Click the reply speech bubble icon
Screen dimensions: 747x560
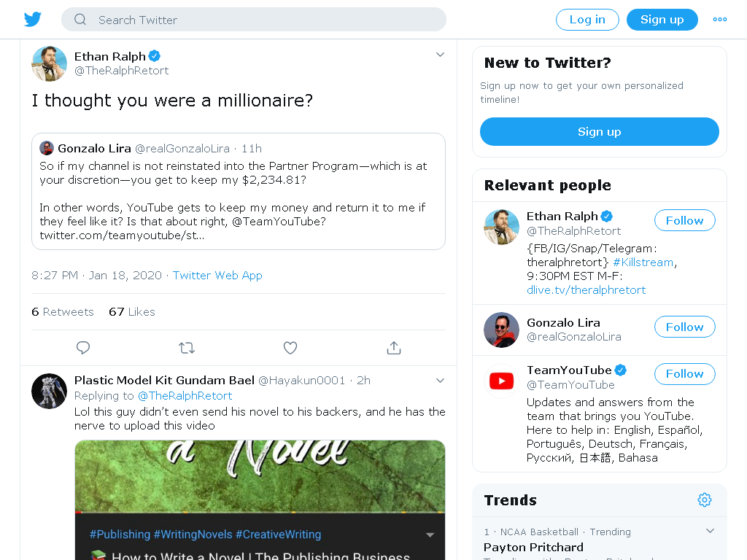pyautogui.click(x=83, y=348)
